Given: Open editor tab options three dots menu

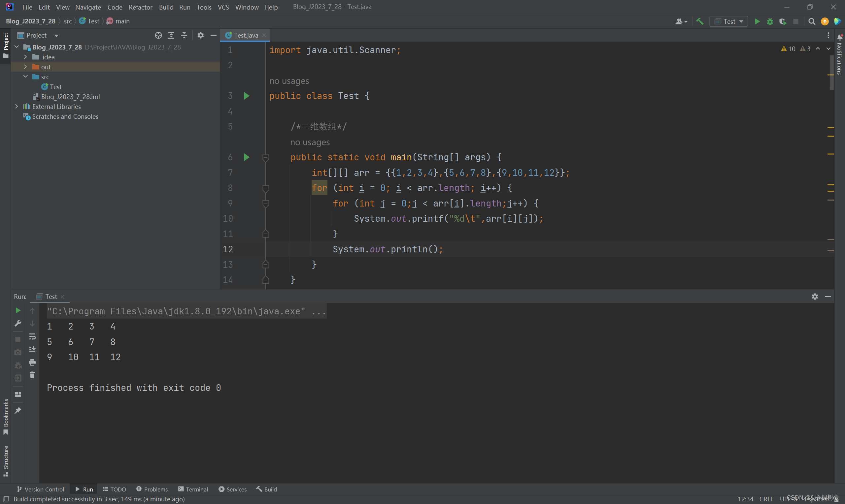Looking at the screenshot, I should point(828,35).
